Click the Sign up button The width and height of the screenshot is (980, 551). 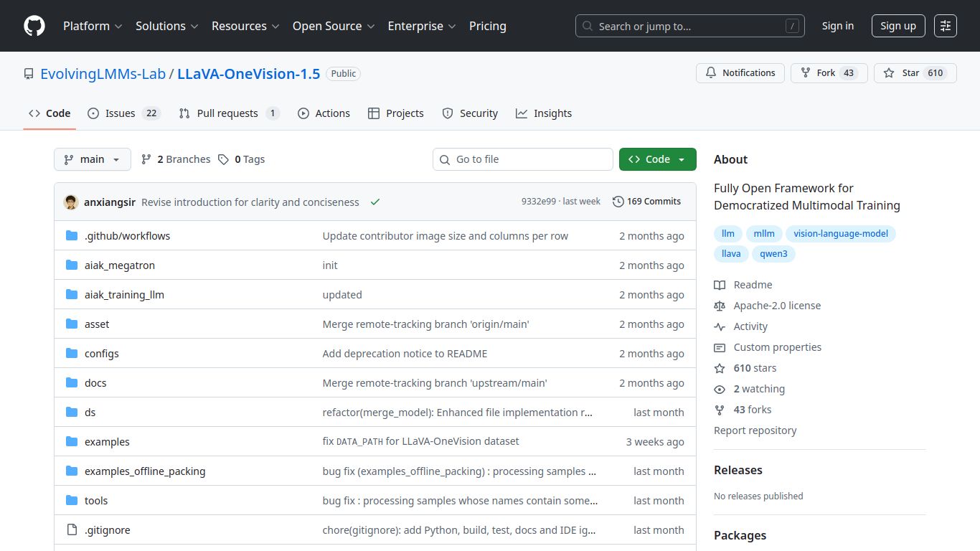pyautogui.click(x=898, y=26)
